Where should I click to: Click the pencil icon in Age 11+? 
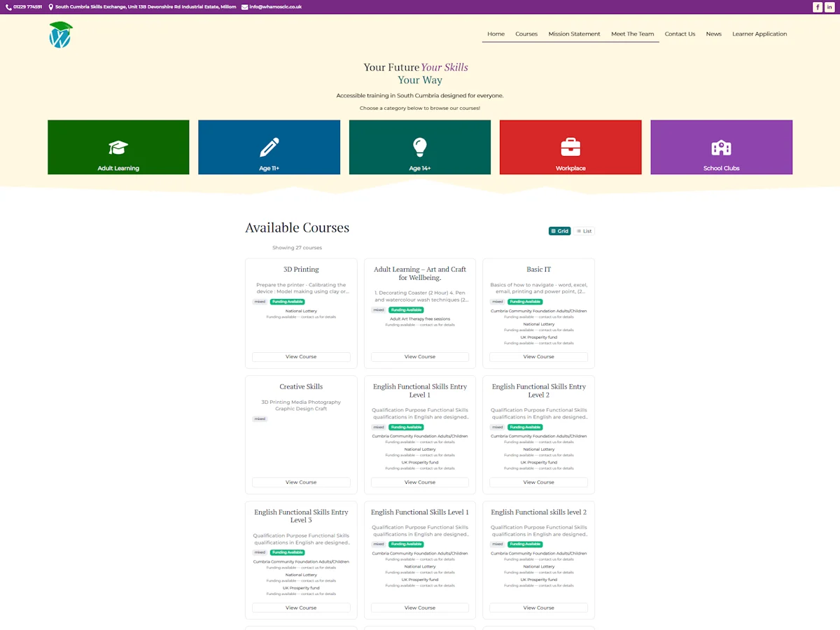click(269, 148)
